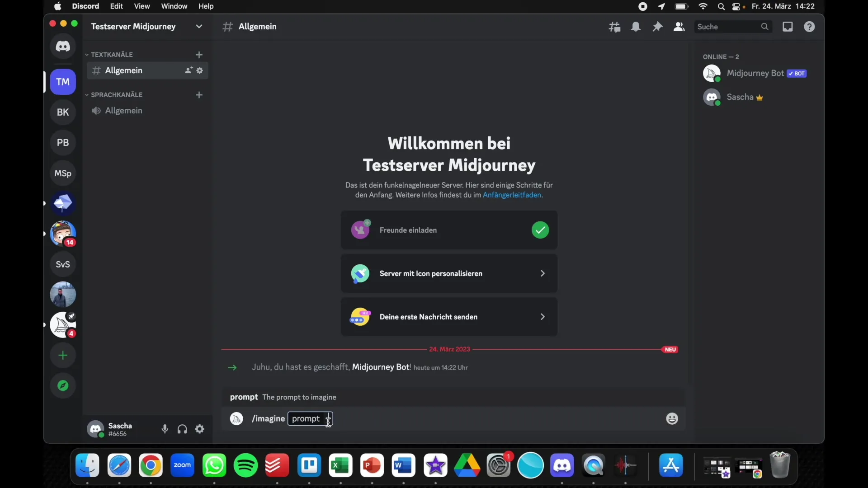Switch to the SvS server

(63, 264)
